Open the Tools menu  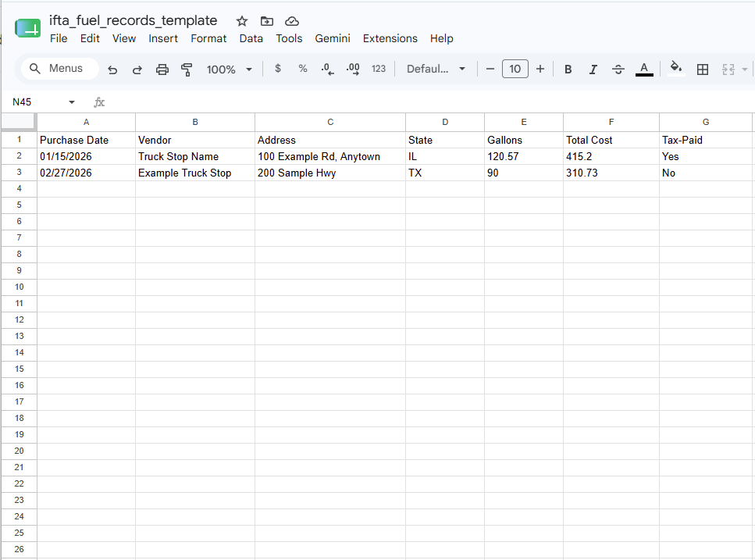click(289, 38)
